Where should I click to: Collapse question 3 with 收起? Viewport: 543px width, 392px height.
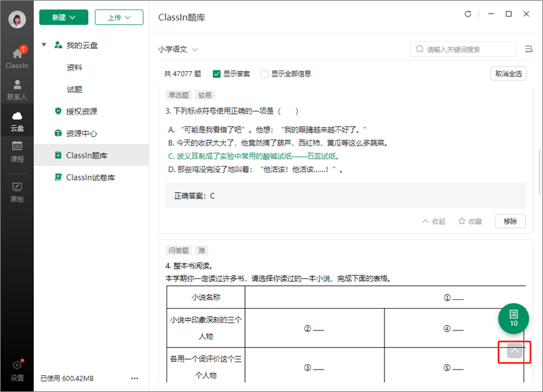[x=434, y=221]
